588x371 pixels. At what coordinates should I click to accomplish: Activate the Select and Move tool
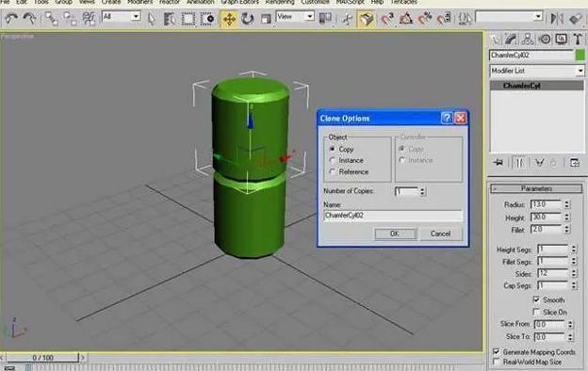229,19
